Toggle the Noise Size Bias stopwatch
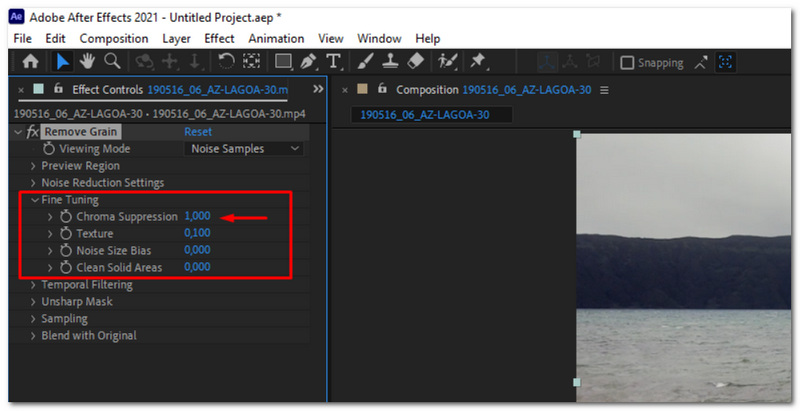800x411 pixels. pyautogui.click(x=66, y=250)
